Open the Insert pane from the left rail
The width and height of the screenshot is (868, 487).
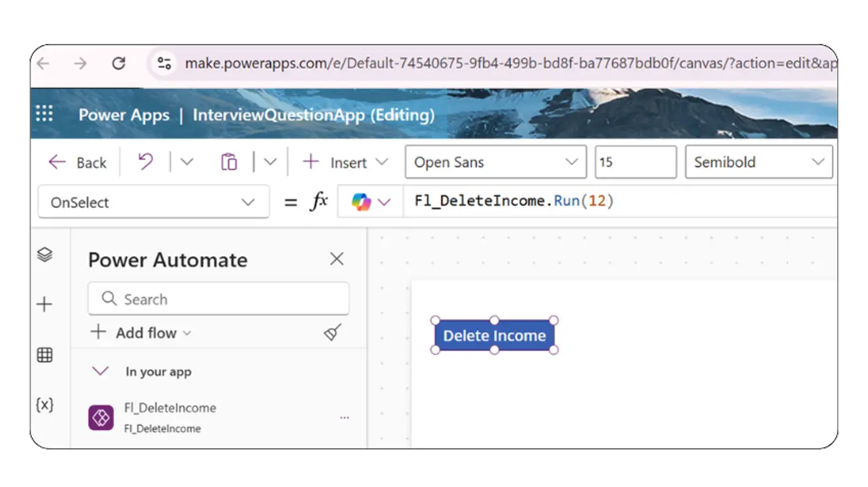(45, 304)
